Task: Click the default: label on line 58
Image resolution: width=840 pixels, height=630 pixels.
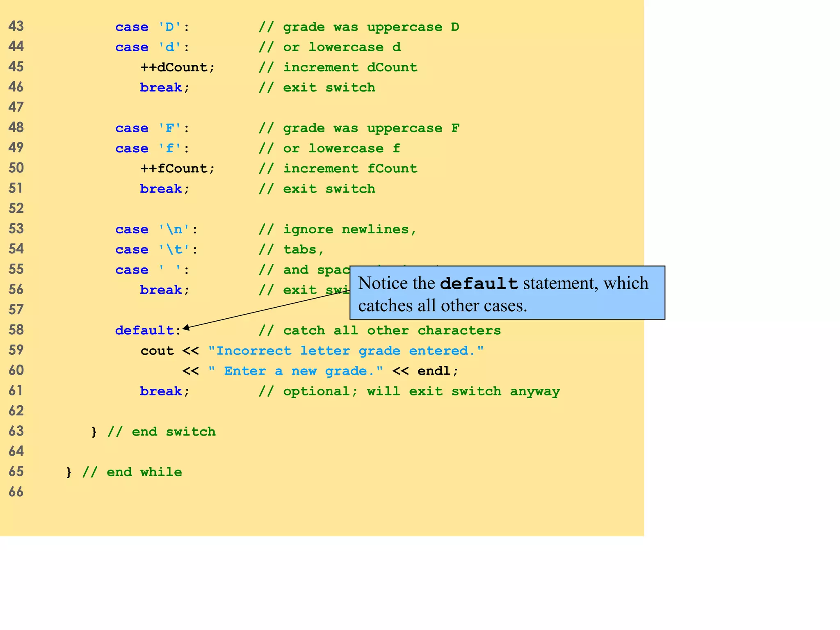Action: coord(148,331)
